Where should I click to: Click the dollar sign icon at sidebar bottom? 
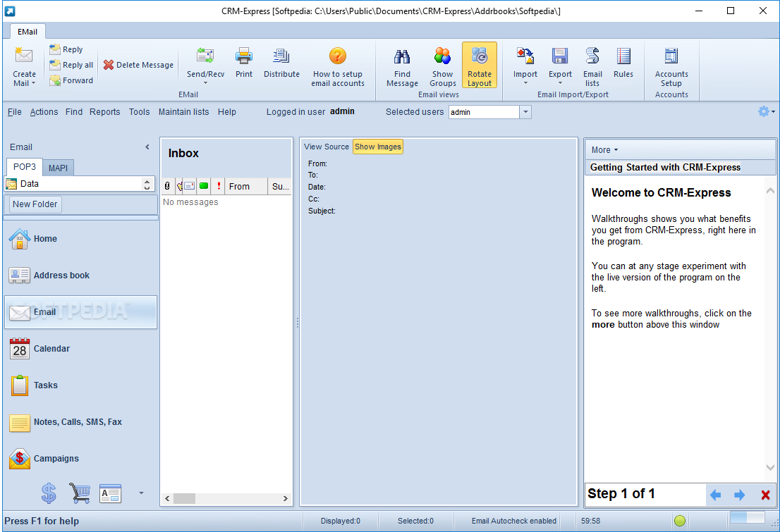[49, 493]
